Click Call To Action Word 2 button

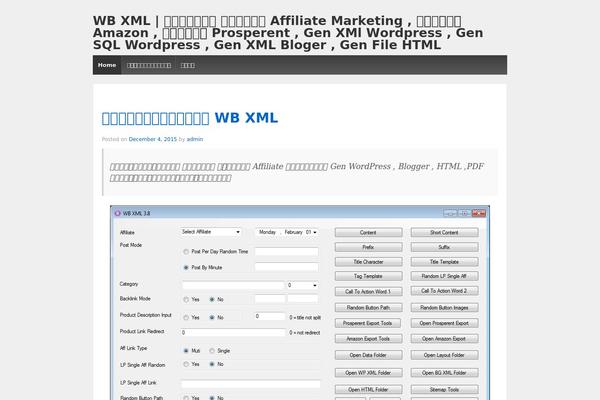point(444,291)
